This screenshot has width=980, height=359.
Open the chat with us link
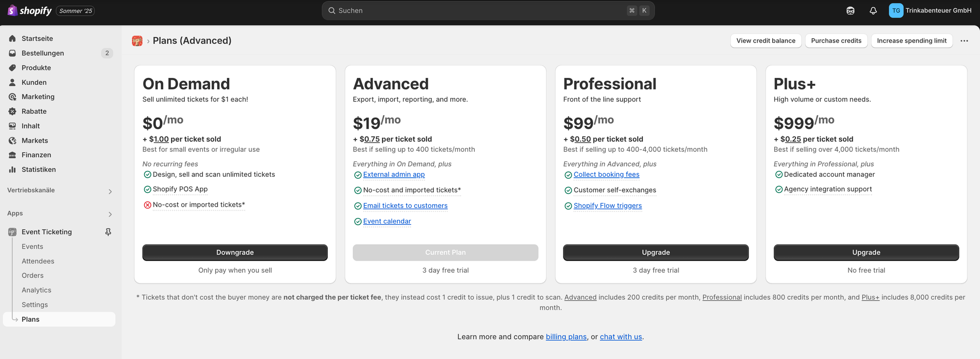(x=621, y=337)
